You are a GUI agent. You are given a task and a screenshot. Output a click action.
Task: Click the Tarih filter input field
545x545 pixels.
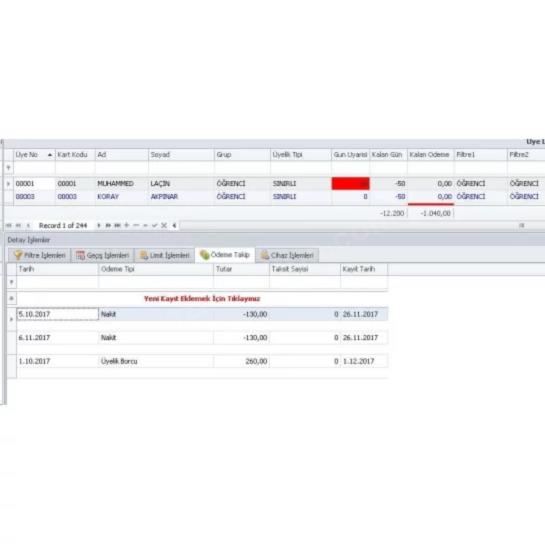point(57,282)
